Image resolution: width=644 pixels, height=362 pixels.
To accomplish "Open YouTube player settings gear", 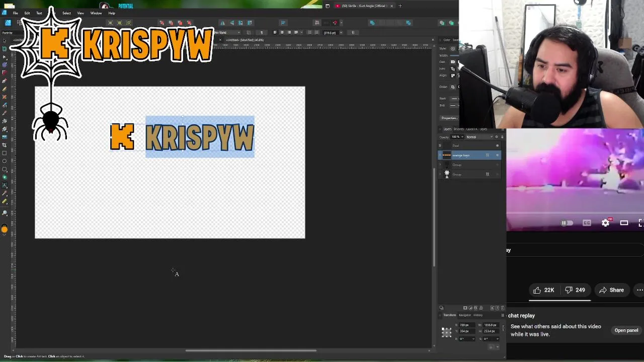I will 605,223.
